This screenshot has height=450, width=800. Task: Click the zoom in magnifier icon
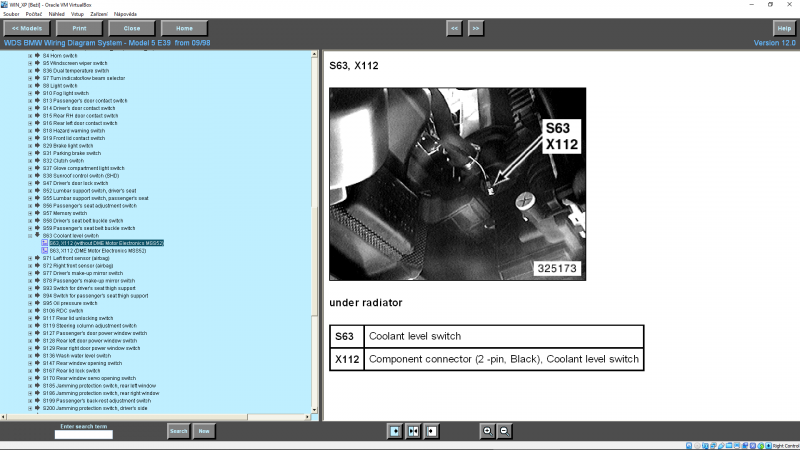pyautogui.click(x=487, y=431)
